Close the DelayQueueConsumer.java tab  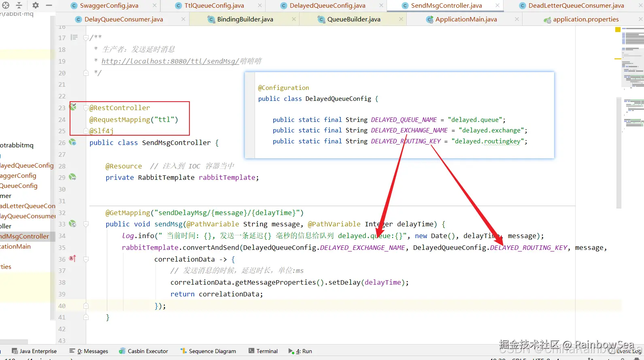[183, 19]
